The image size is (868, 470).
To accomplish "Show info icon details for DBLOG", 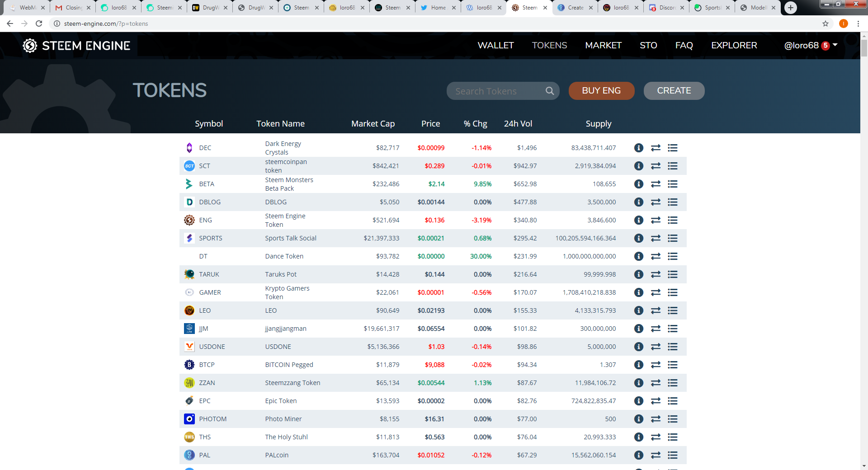I will [x=638, y=202].
